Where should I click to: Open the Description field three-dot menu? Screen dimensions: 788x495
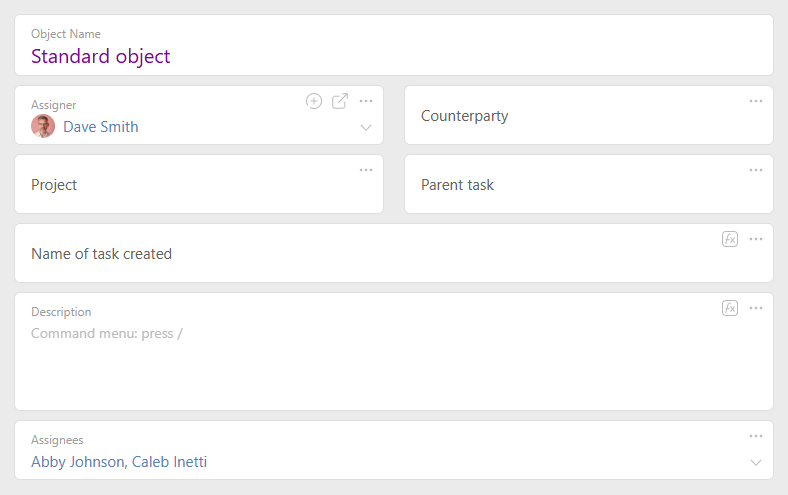click(x=756, y=308)
